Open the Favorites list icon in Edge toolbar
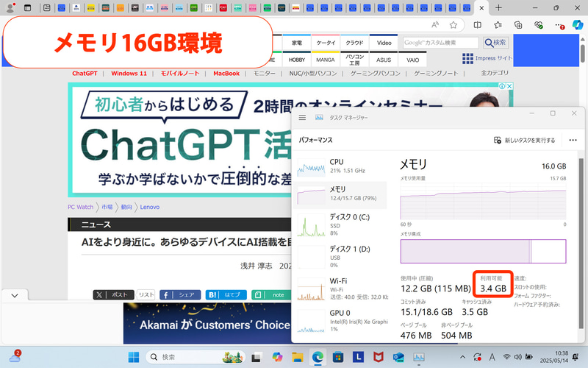 coord(498,25)
